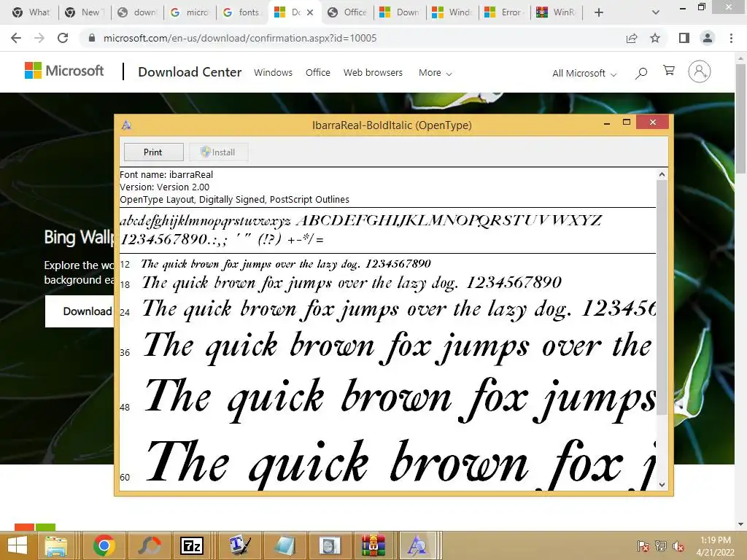Click the search magnifier icon on Microsoft site
The image size is (747, 560).
pyautogui.click(x=641, y=73)
